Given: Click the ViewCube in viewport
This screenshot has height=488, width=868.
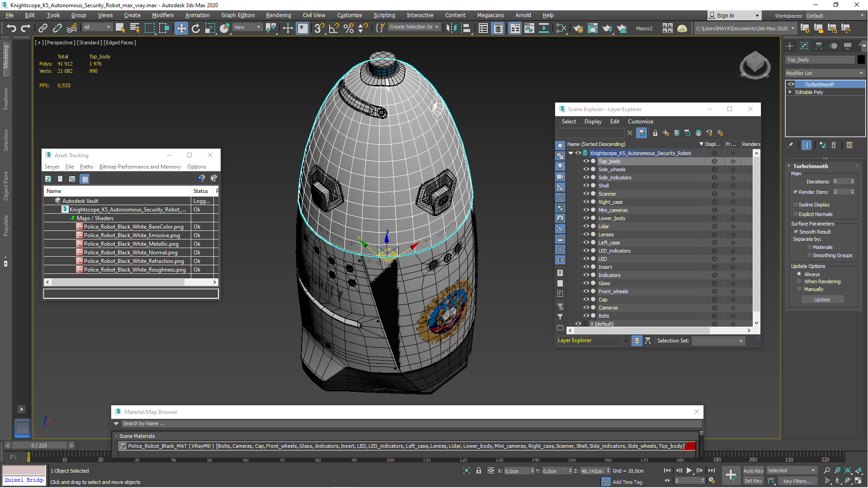Looking at the screenshot, I should pyautogui.click(x=755, y=64).
